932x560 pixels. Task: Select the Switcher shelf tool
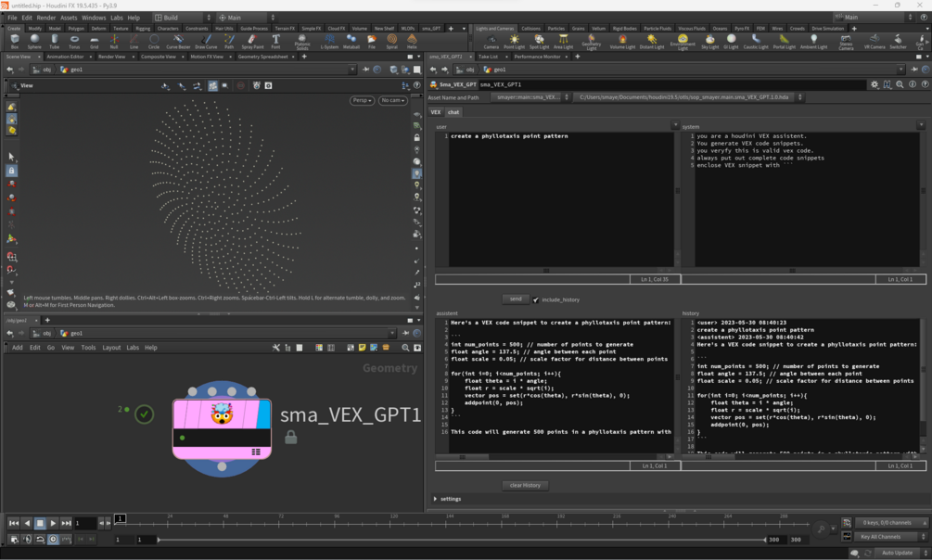click(x=898, y=42)
